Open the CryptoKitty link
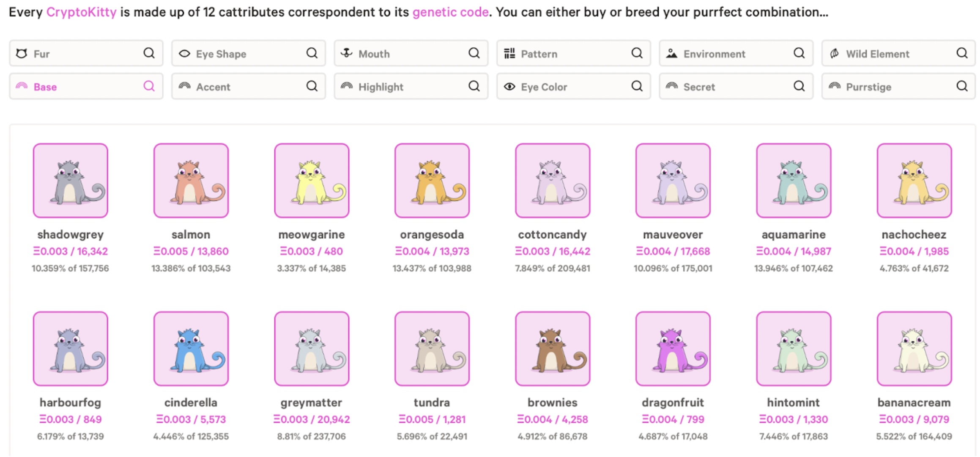The image size is (980, 457). pos(81,12)
